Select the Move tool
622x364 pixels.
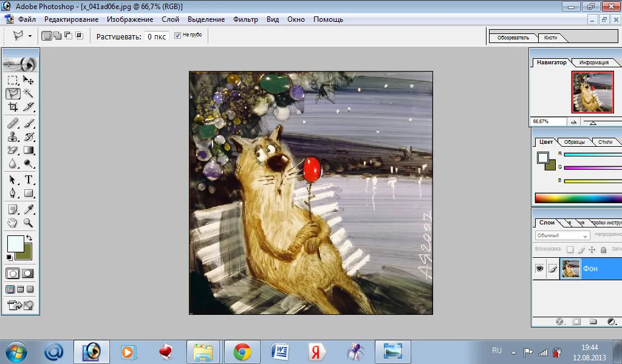click(28, 81)
